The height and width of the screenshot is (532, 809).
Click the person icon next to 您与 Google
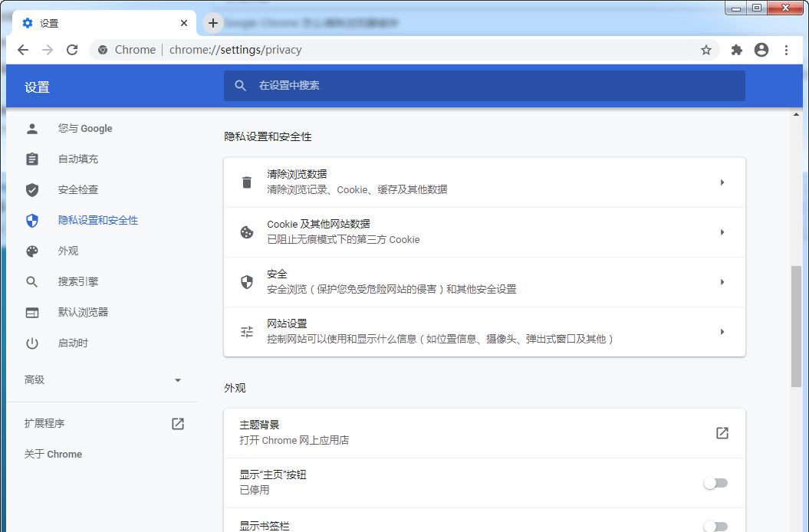click(x=32, y=129)
